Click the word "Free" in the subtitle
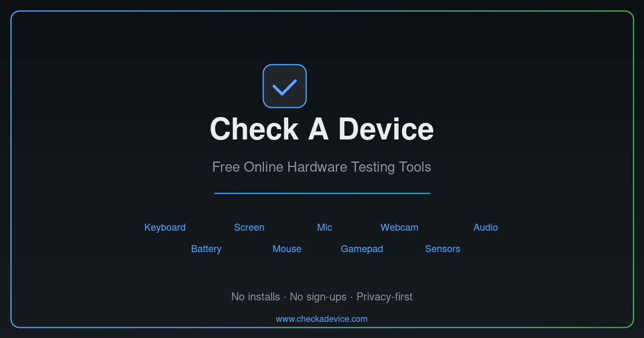Screen dimensions: 644x338 click(x=226, y=167)
